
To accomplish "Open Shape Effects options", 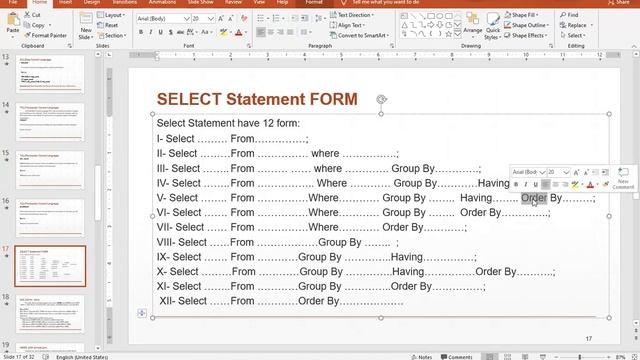I will [x=526, y=36].
